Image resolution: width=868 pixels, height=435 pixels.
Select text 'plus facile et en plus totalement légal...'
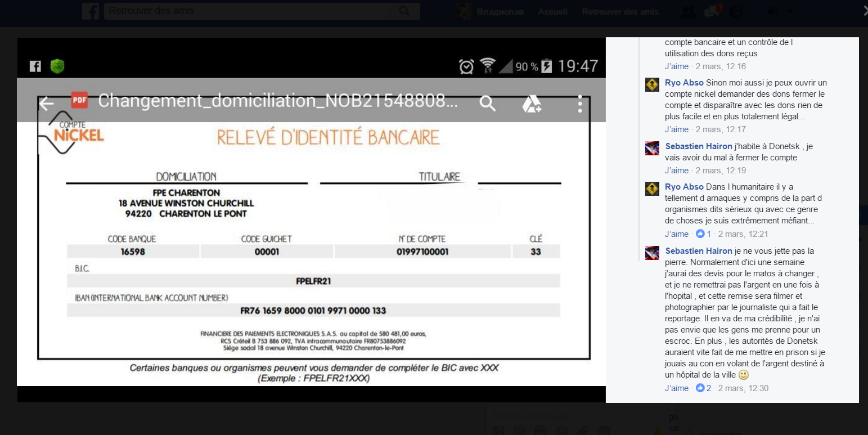point(735,116)
